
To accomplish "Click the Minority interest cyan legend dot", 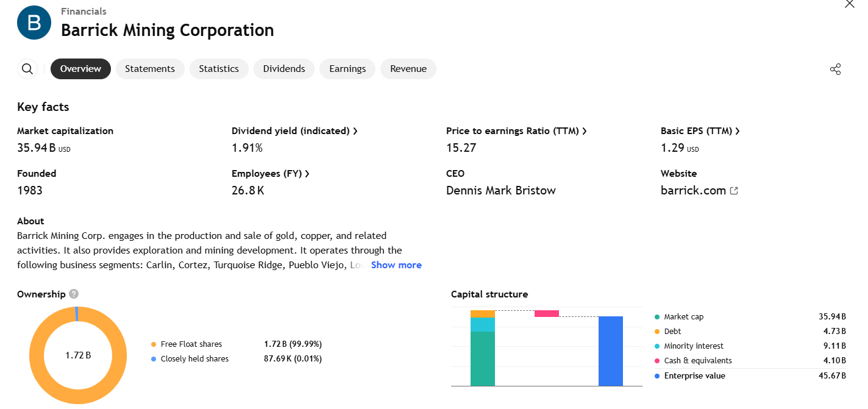I will pyautogui.click(x=657, y=346).
